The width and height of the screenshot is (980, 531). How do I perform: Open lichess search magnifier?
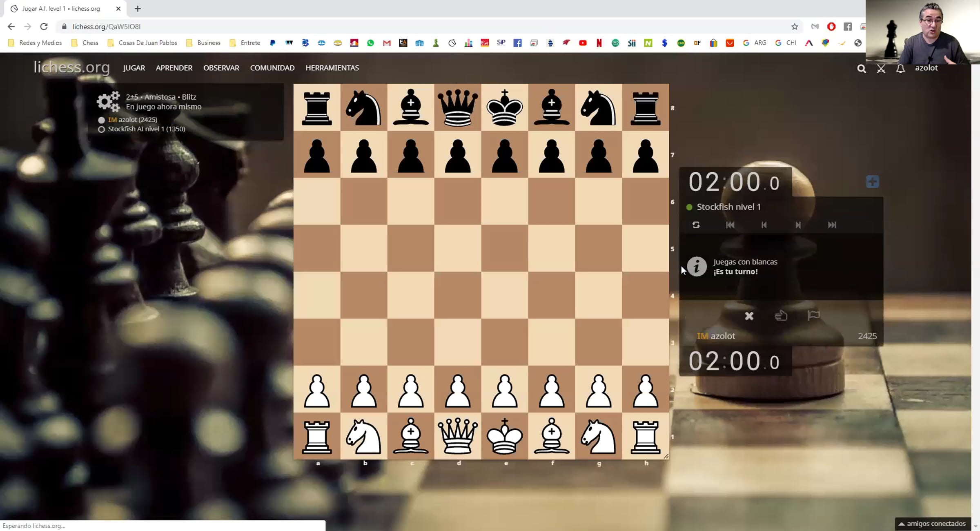coord(861,69)
